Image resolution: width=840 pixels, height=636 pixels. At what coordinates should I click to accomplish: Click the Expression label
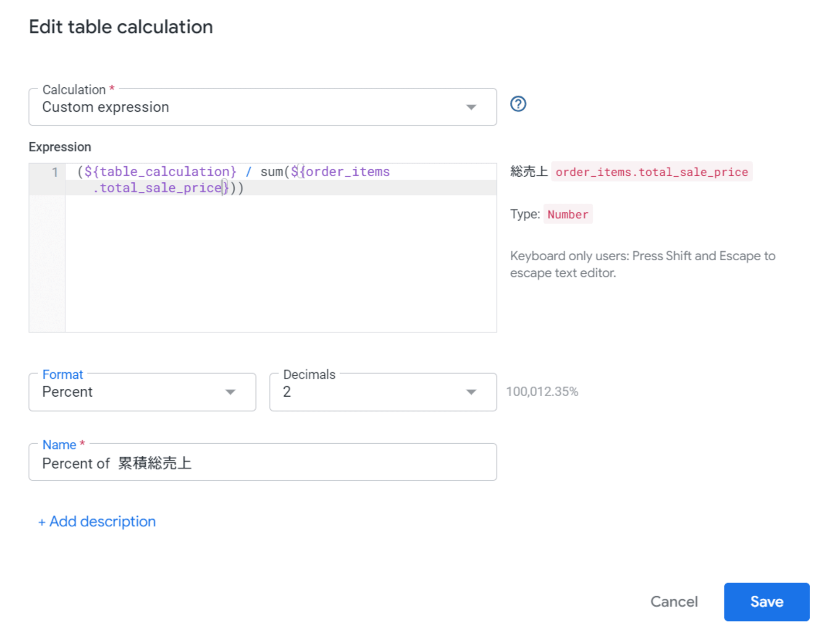click(x=60, y=147)
